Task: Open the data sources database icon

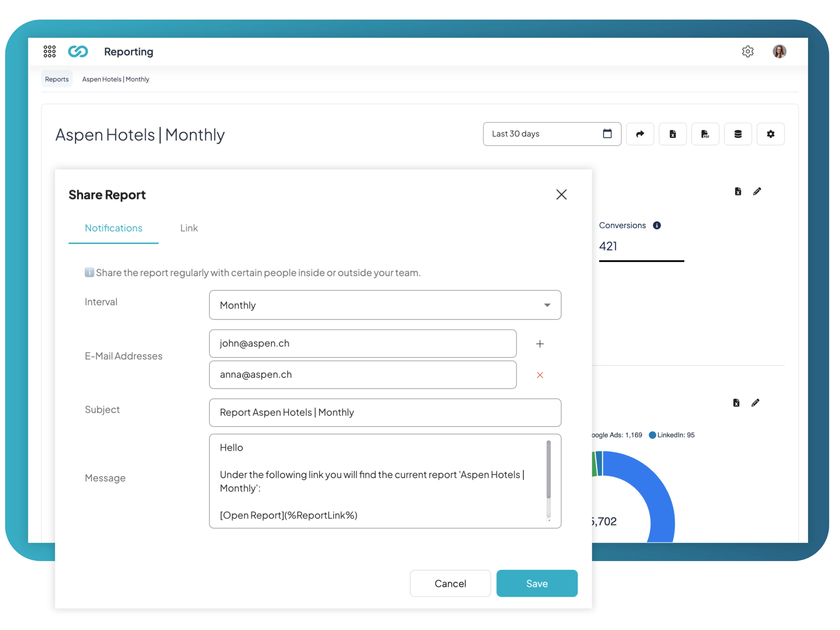Action: 738,134
